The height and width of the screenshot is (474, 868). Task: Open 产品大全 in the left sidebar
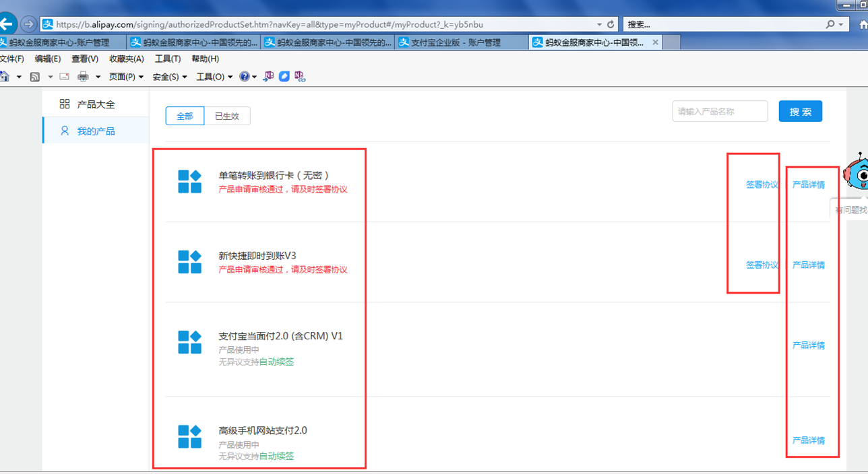(x=96, y=104)
